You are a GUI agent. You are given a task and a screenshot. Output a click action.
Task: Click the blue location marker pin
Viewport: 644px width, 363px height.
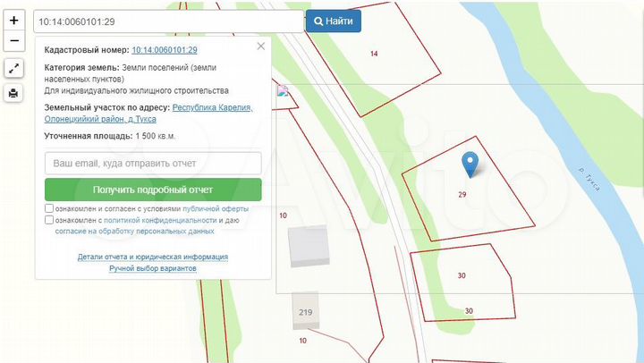pyautogui.click(x=470, y=164)
